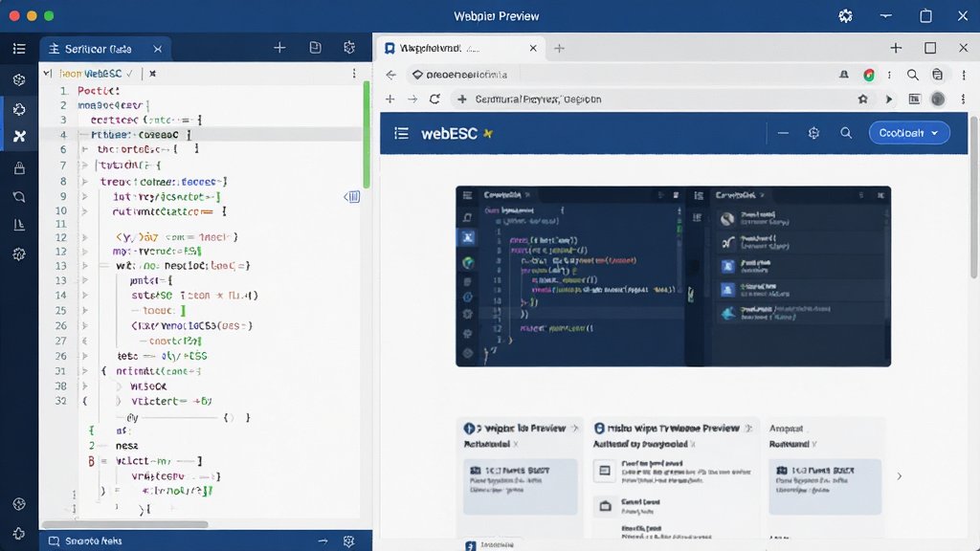Open the WebESC file dropdown in editor header
This screenshot has width=980, height=551.
coord(96,73)
